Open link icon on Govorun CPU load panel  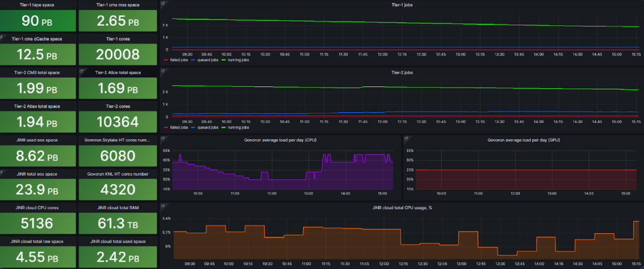coord(163,138)
